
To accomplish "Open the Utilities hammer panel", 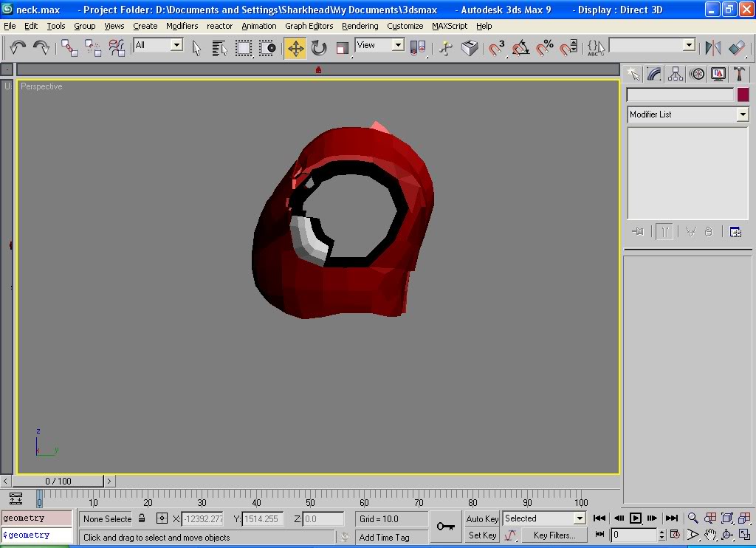I will point(739,74).
